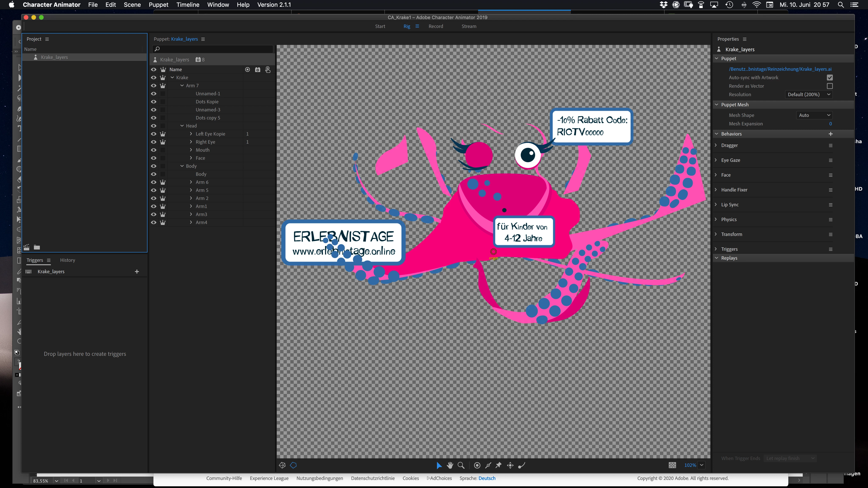Select the Hand pan tool

coord(450,465)
